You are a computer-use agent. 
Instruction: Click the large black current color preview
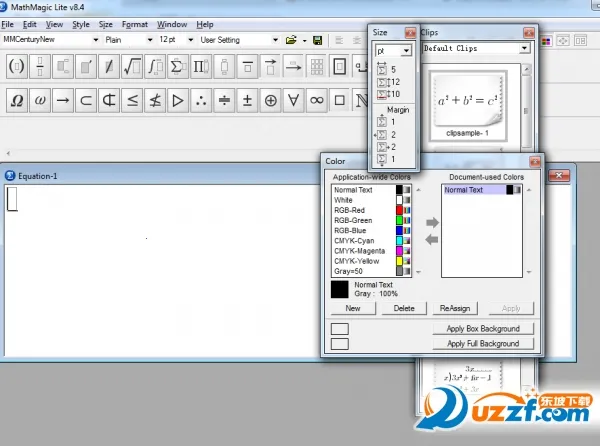click(340, 290)
